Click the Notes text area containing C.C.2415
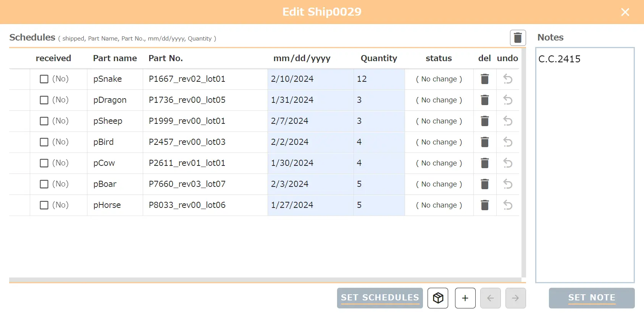This screenshot has height=313, width=644. 584,164
